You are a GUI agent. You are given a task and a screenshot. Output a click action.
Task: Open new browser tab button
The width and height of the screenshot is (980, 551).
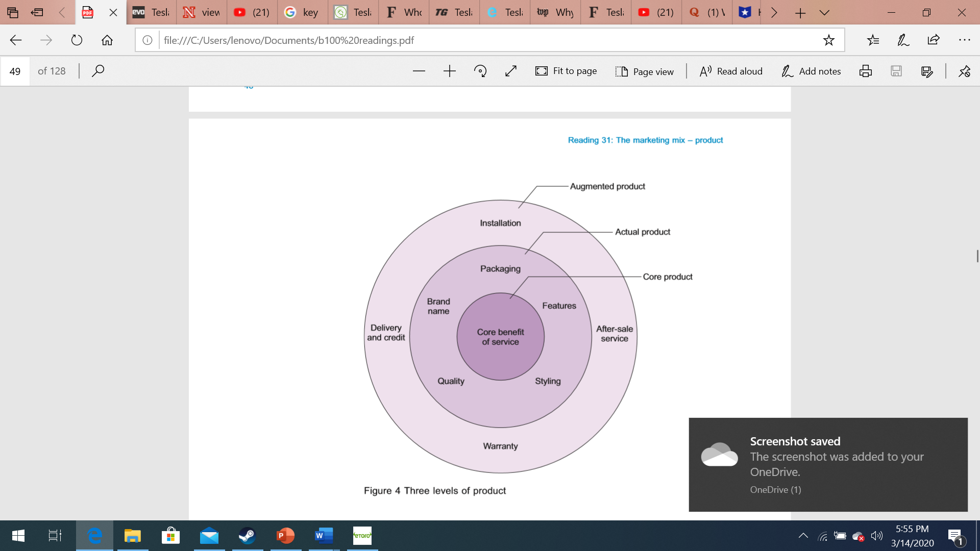click(x=800, y=12)
